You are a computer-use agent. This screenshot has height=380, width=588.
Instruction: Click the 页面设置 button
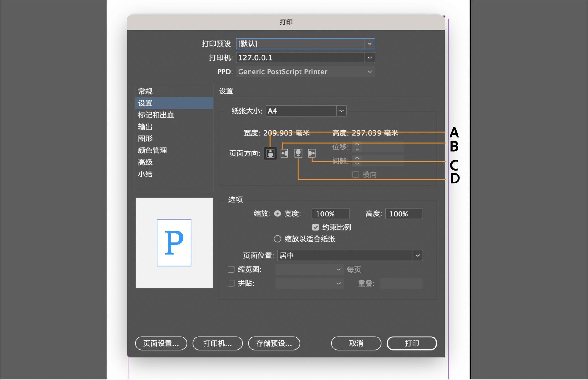point(161,343)
